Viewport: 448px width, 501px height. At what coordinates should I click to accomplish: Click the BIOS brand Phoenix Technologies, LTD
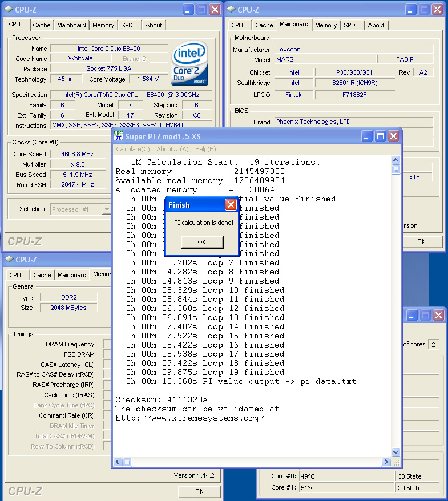(354, 122)
